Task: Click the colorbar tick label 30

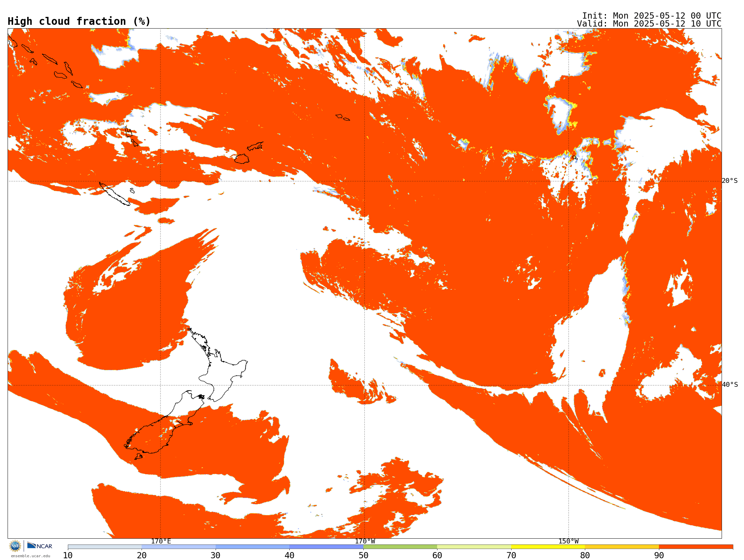Action: [216, 556]
